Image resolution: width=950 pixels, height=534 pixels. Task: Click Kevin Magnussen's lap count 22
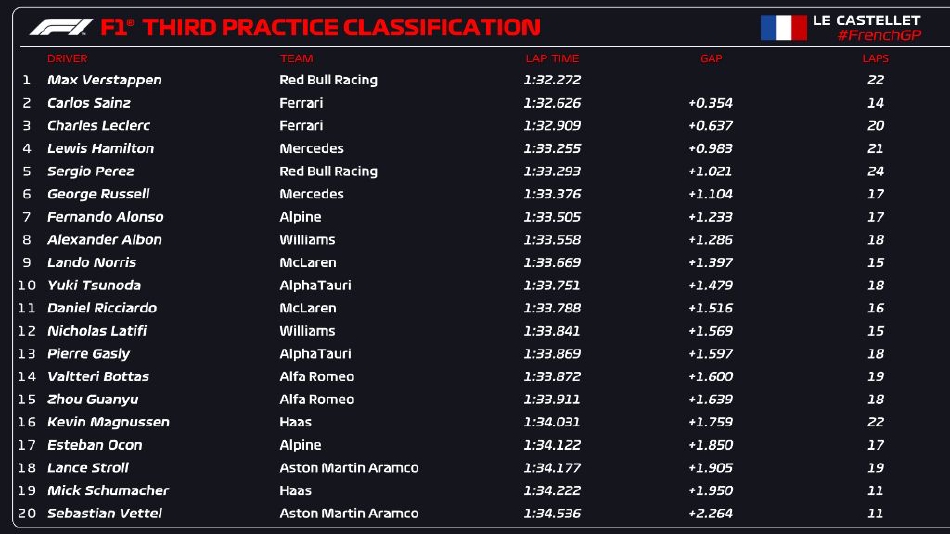pyautogui.click(x=875, y=422)
